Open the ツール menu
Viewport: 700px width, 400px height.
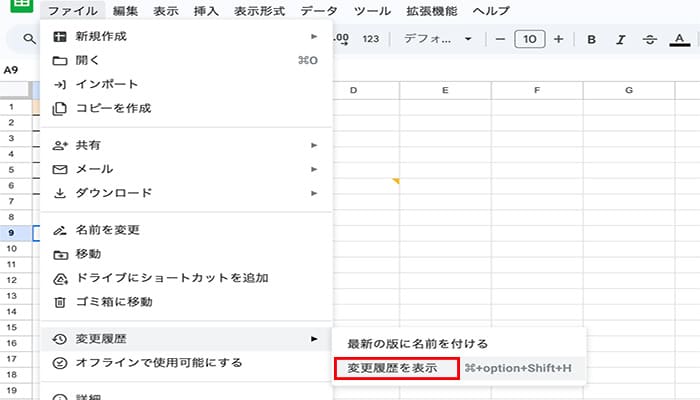pyautogui.click(x=372, y=11)
